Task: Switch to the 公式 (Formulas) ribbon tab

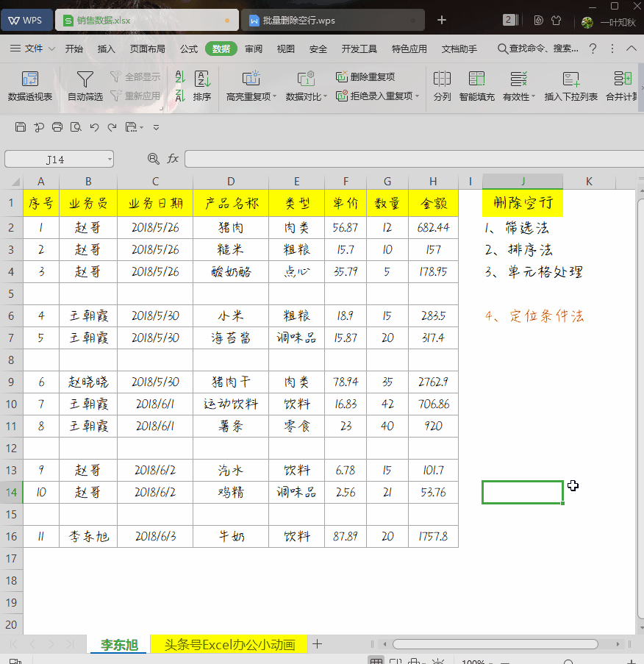Action: point(188,49)
